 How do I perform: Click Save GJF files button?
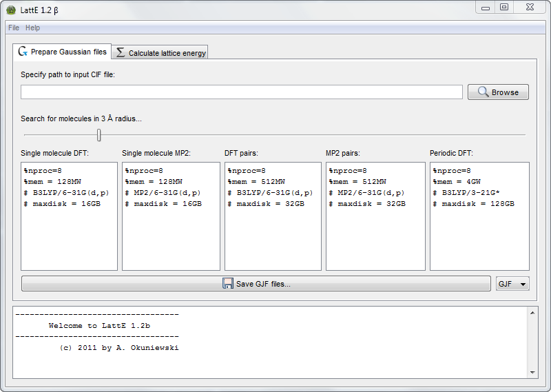click(256, 284)
